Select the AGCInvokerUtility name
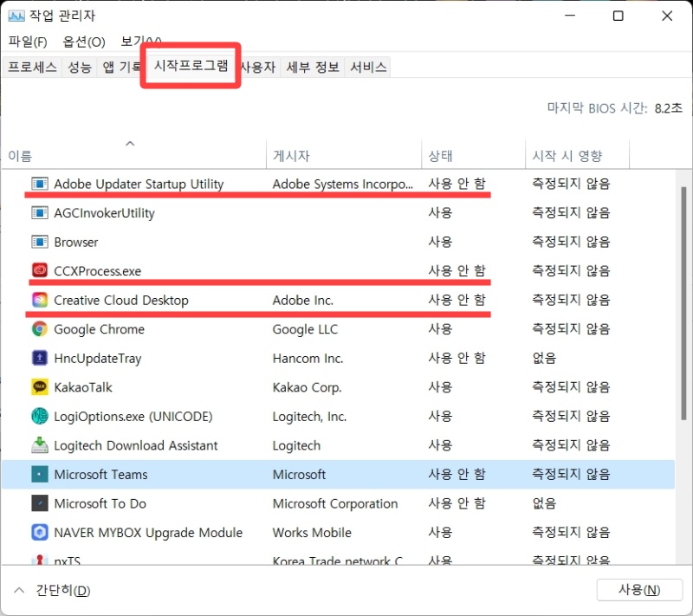The image size is (693, 616). 104,213
